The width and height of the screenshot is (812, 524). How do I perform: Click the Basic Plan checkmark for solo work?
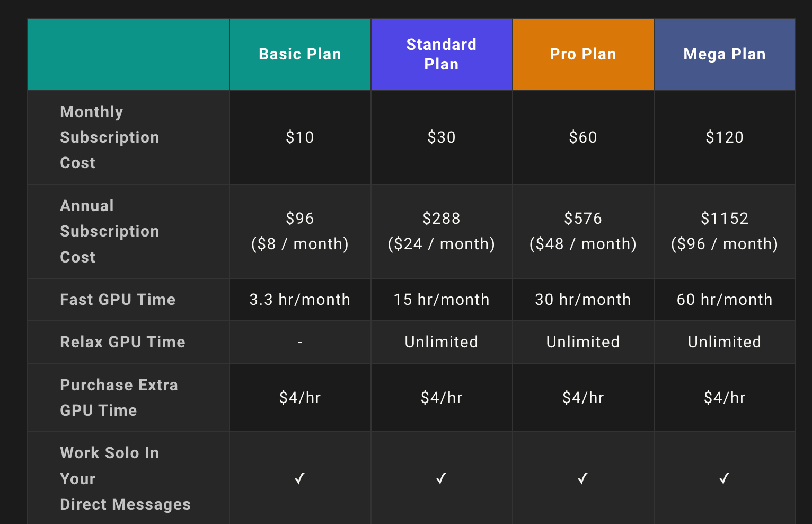tap(299, 478)
